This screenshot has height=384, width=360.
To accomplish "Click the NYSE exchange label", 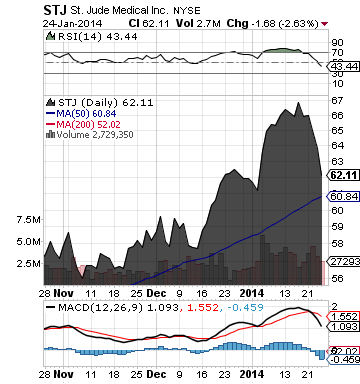I will (x=187, y=11).
